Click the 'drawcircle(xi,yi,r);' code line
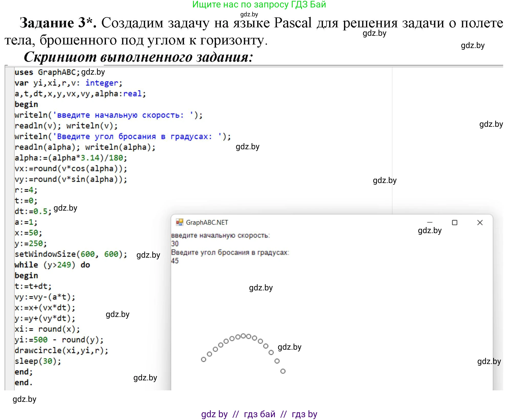The image size is (519, 420). click(61, 350)
